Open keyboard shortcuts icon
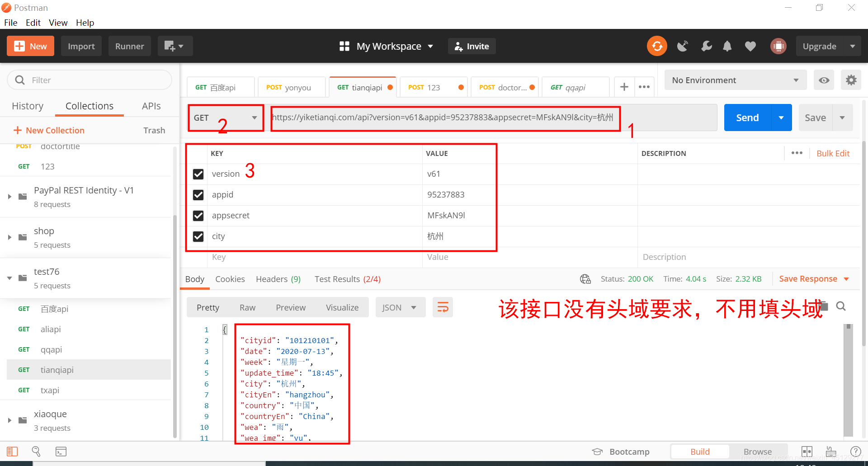This screenshot has height=466, width=868. pyautogui.click(x=831, y=452)
